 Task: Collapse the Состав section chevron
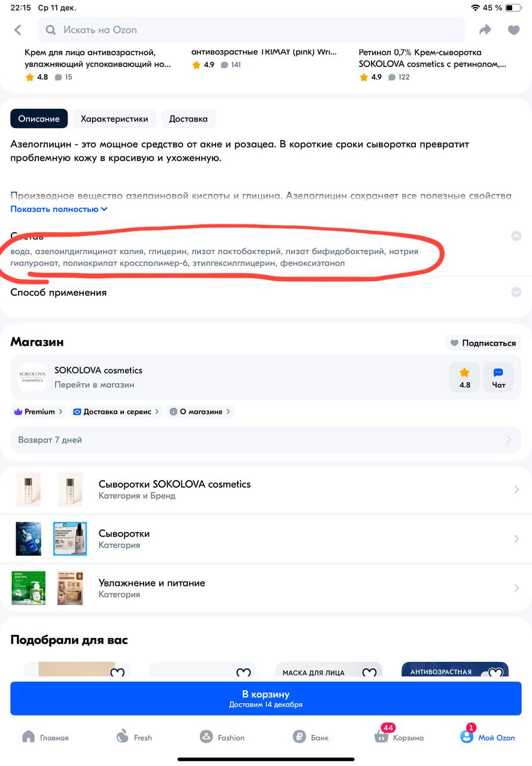coord(516,236)
